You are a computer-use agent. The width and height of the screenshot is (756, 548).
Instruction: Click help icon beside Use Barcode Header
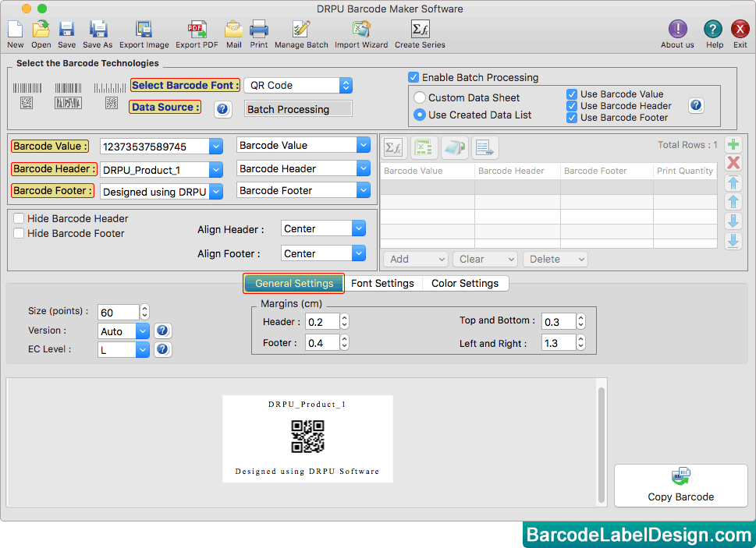(696, 105)
